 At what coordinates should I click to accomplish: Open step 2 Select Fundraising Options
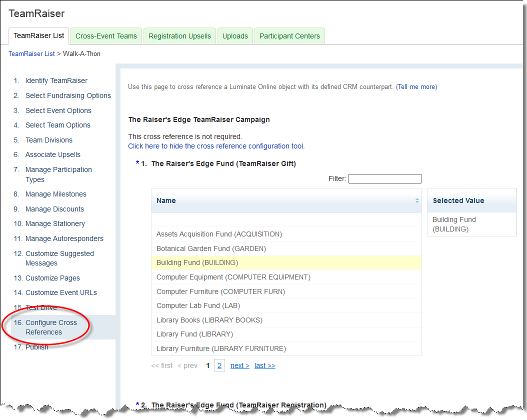coord(68,95)
